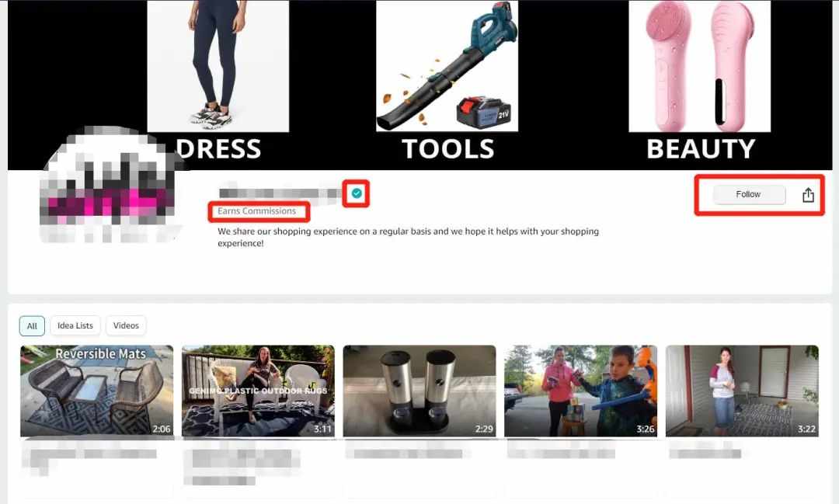Click the teal verified checkmark badge
The image size is (839, 504).
click(x=357, y=193)
